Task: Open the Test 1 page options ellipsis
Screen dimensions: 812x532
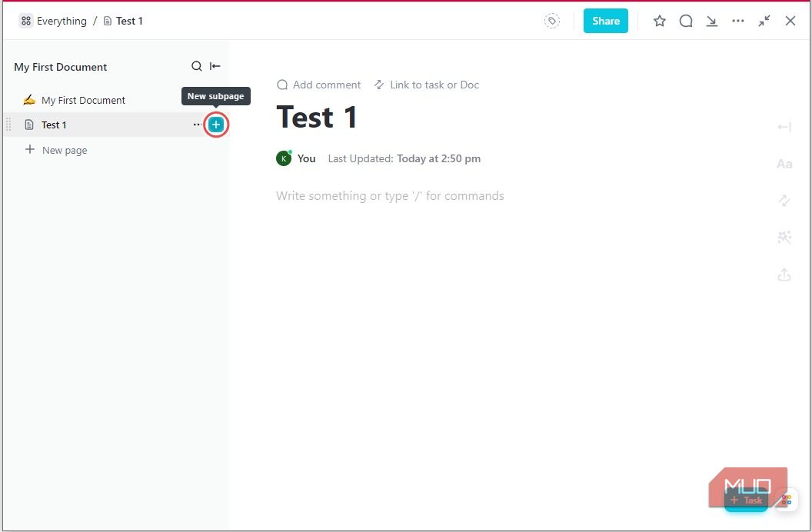Action: click(198, 124)
